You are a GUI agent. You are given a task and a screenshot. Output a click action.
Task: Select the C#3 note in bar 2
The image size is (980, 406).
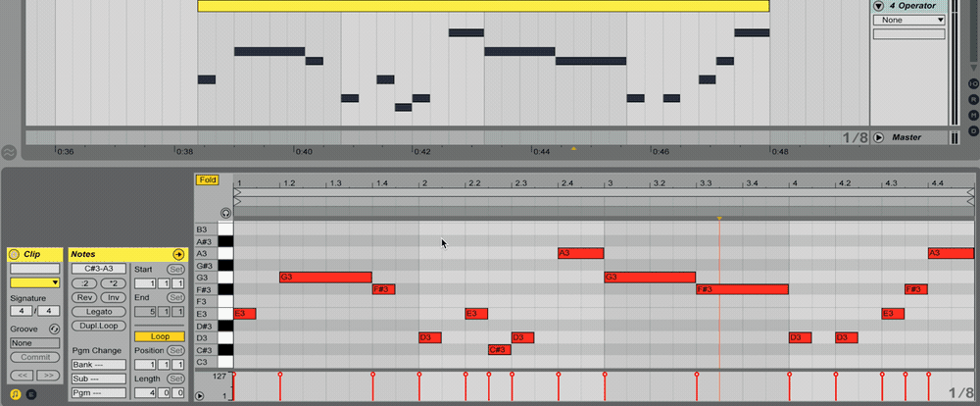point(500,350)
